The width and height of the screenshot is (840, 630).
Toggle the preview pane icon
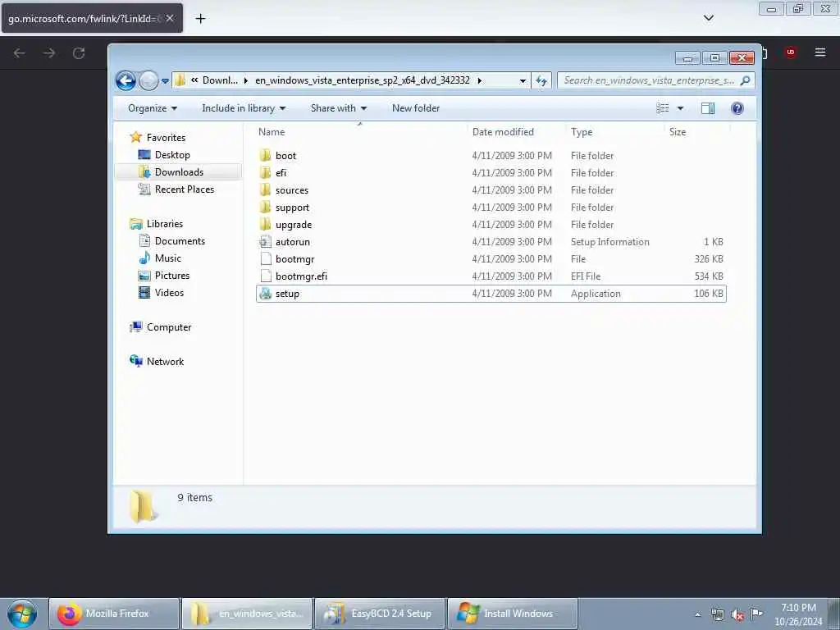(x=708, y=108)
